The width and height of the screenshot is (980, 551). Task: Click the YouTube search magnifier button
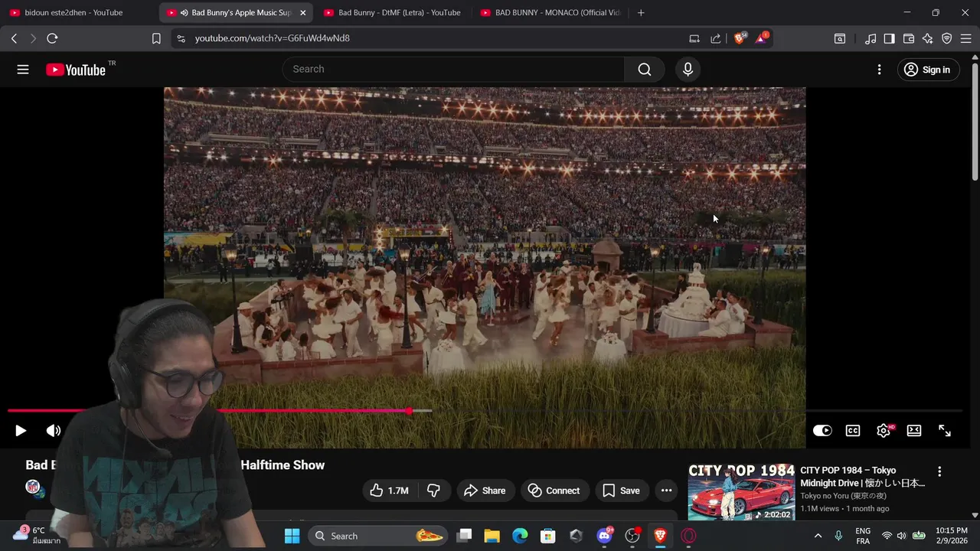point(645,70)
